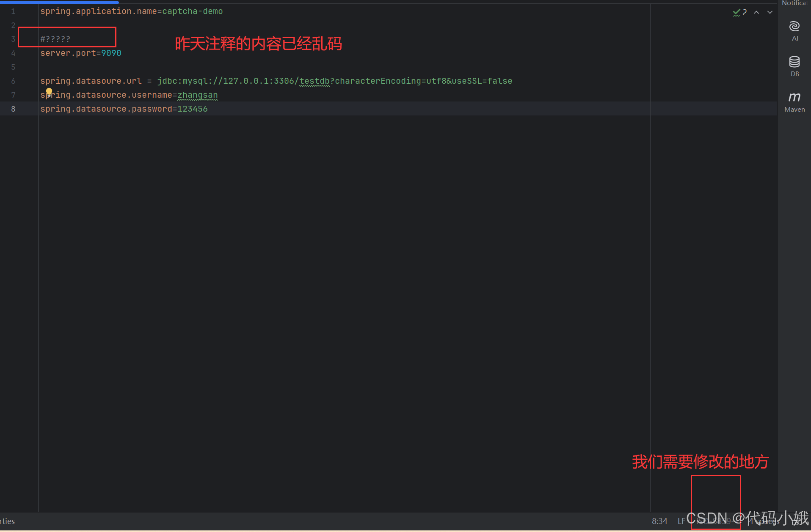Jump to the previous highlighted problem
The height and width of the screenshot is (532, 811).
[756, 12]
